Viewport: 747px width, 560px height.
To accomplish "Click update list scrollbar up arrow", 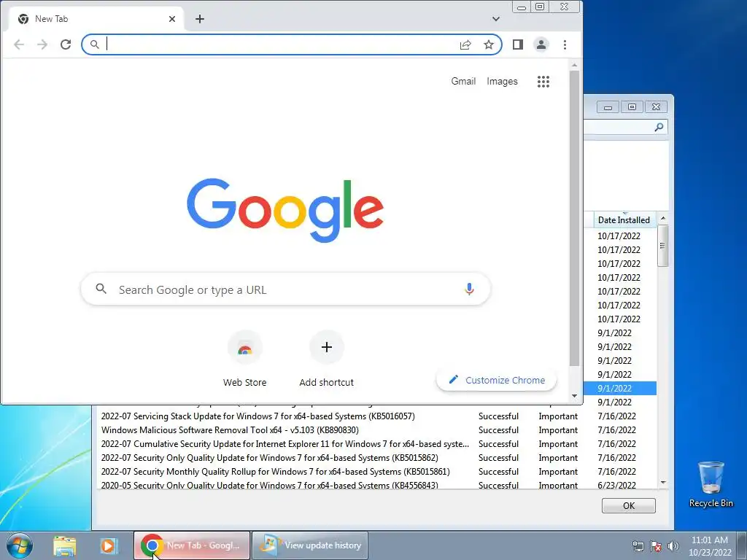I will point(662,217).
